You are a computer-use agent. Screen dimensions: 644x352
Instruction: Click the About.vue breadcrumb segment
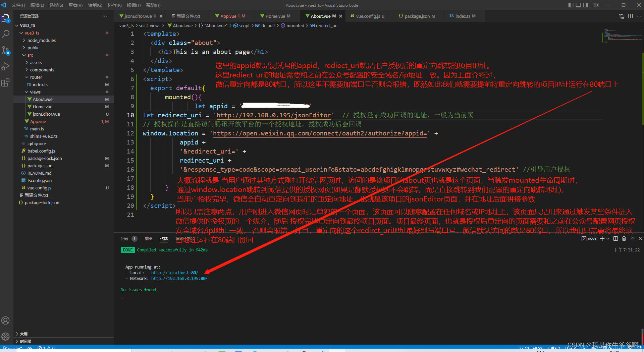click(x=180, y=25)
